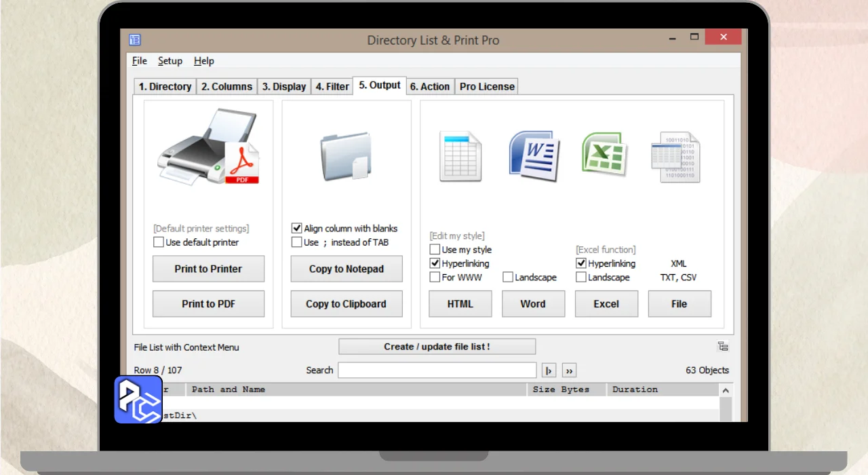868x475 pixels.
Task: Click the Microsoft Word icon
Action: coord(534,155)
